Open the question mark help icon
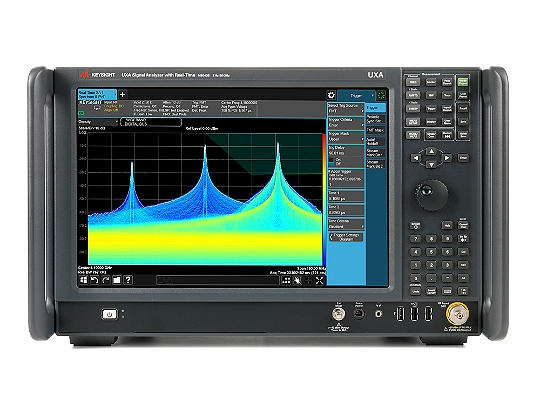 point(128,280)
